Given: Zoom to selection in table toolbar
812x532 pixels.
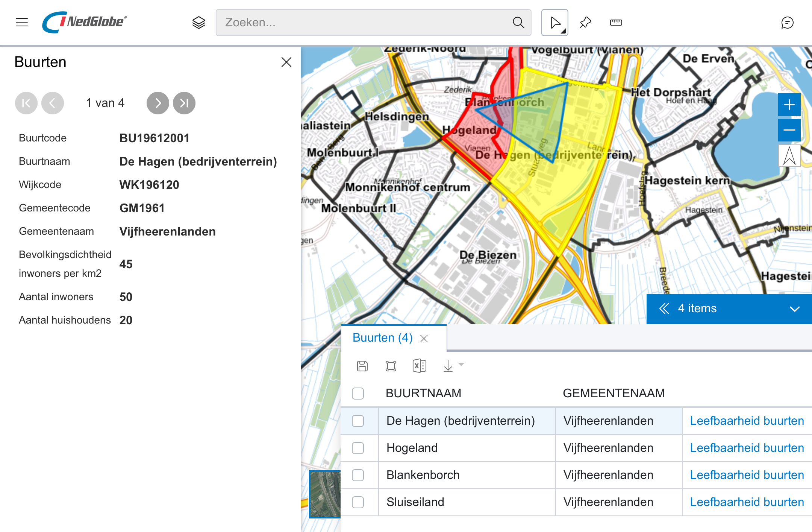Looking at the screenshot, I should click(x=391, y=366).
